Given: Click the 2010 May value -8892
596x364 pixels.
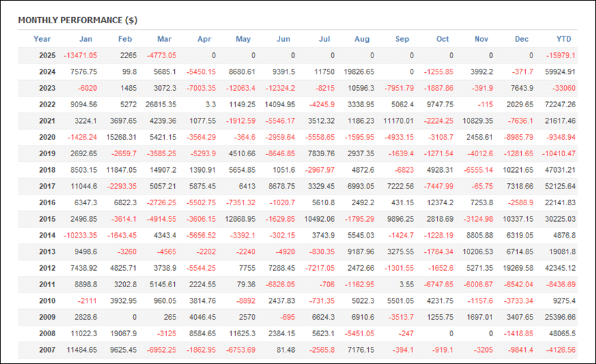Looking at the screenshot, I should (x=246, y=300).
